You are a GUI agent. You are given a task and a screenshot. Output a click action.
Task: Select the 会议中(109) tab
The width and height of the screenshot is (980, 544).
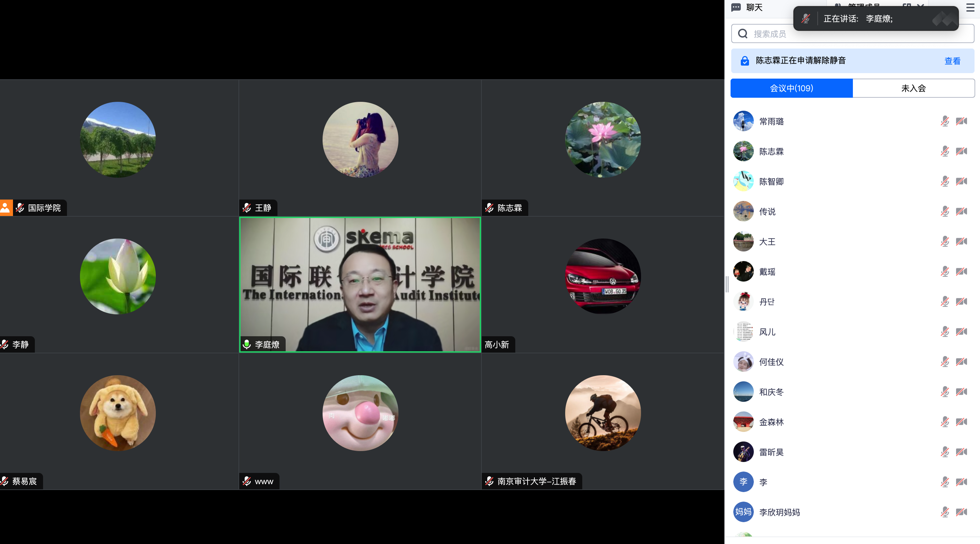tap(791, 88)
